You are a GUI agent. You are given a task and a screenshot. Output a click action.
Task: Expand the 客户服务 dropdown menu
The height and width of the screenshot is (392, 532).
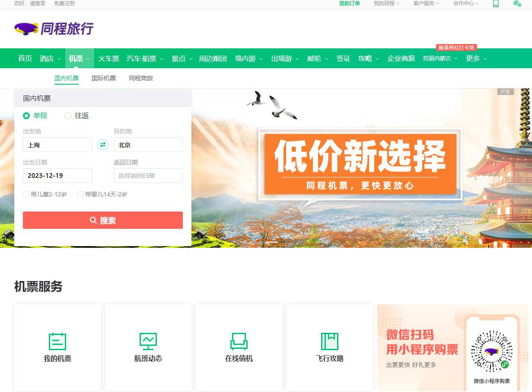tap(426, 3)
